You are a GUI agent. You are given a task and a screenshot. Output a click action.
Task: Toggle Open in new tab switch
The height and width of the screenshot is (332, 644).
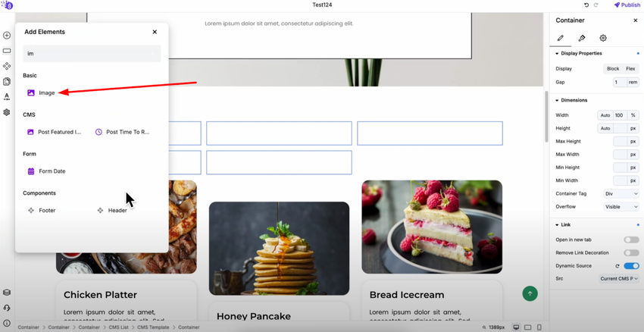631,240
